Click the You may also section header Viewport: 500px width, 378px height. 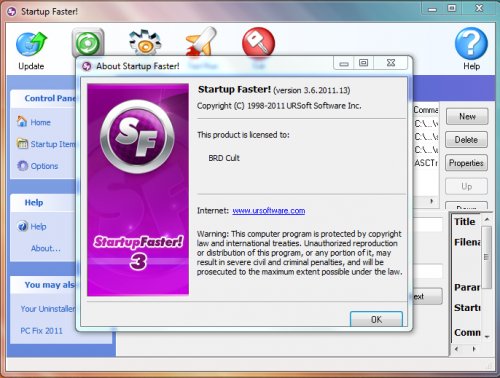[x=50, y=285]
